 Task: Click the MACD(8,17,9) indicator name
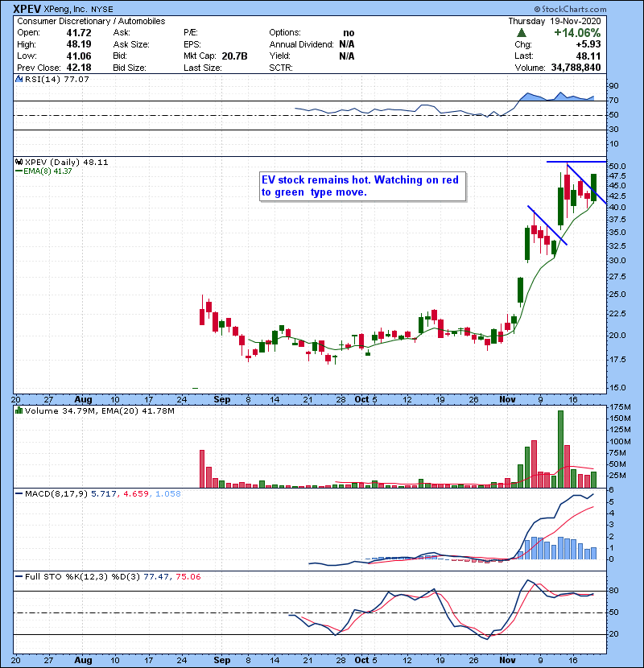(x=56, y=494)
